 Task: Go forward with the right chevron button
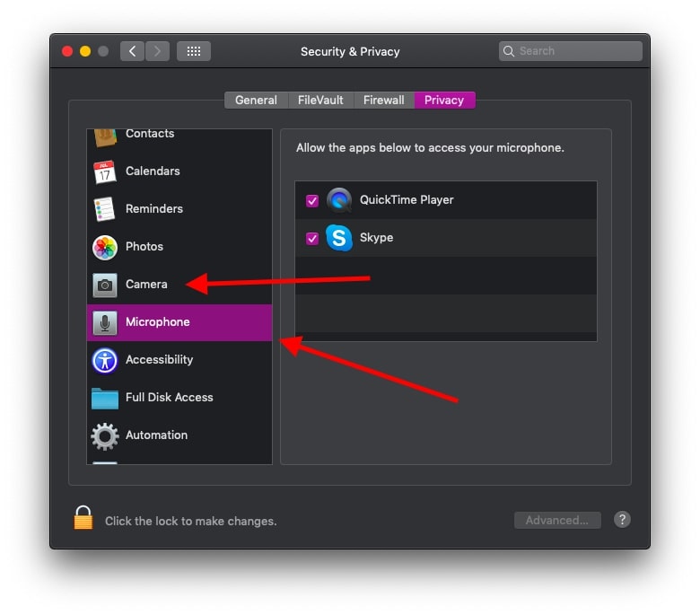(157, 51)
